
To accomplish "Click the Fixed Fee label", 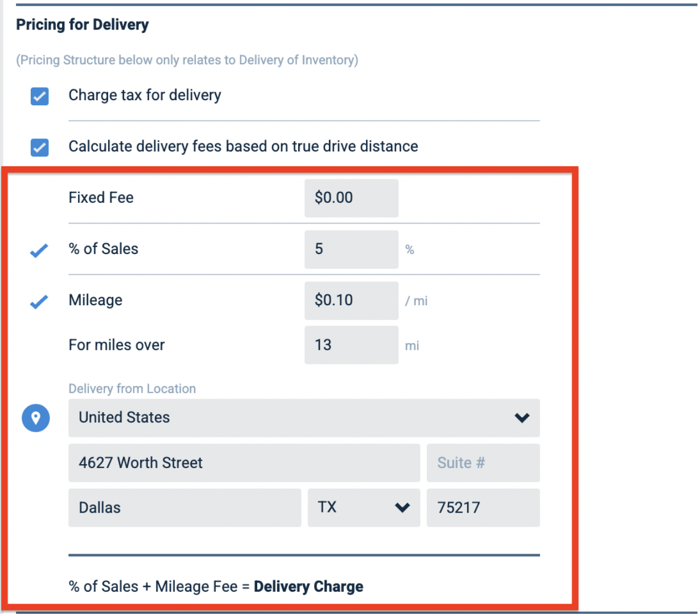I will [x=101, y=198].
